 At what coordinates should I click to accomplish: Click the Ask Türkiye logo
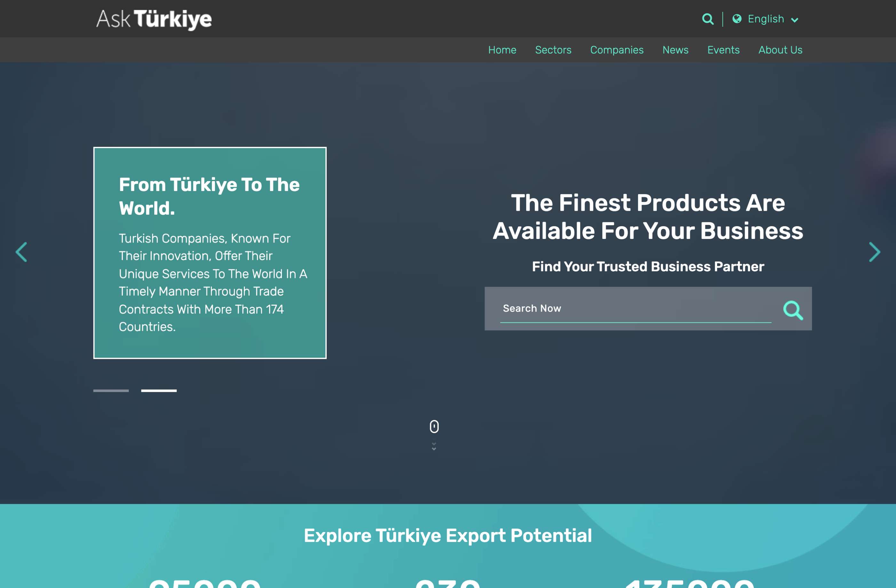point(154,19)
